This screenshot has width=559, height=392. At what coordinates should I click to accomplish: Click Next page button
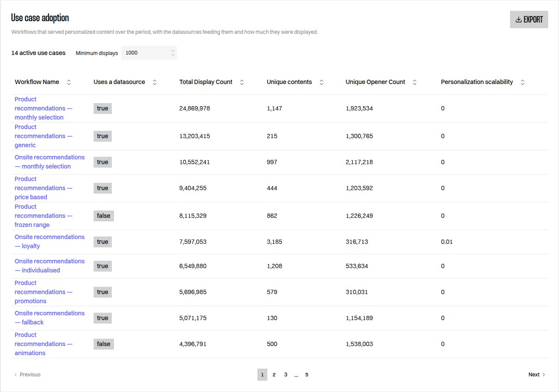point(537,375)
